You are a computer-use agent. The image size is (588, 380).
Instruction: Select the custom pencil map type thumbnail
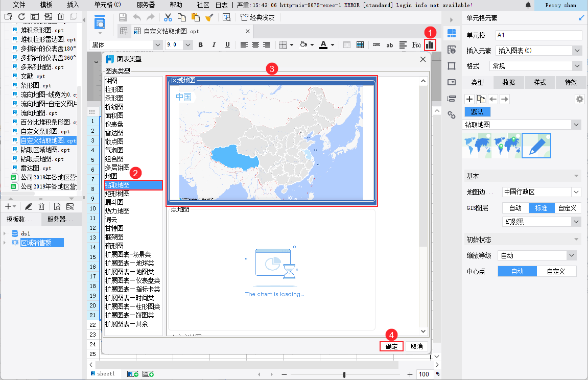[536, 146]
